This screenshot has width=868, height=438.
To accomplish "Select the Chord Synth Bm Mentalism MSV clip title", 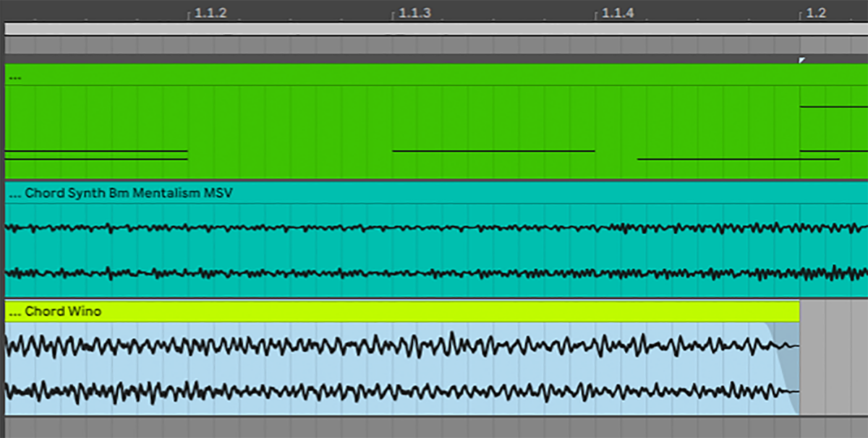I will coord(129,193).
